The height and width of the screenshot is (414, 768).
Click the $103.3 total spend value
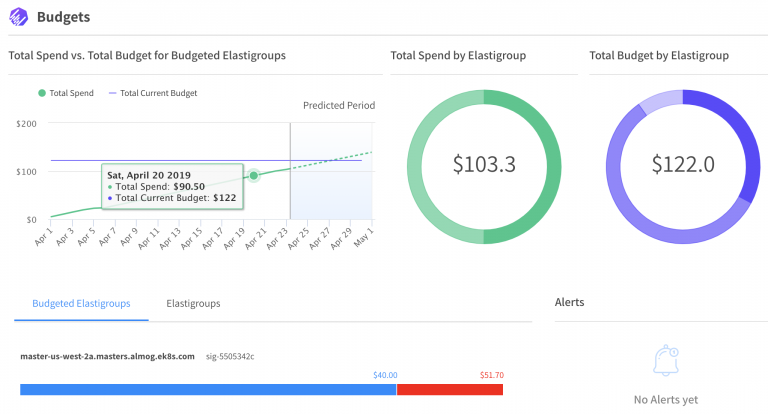(484, 164)
